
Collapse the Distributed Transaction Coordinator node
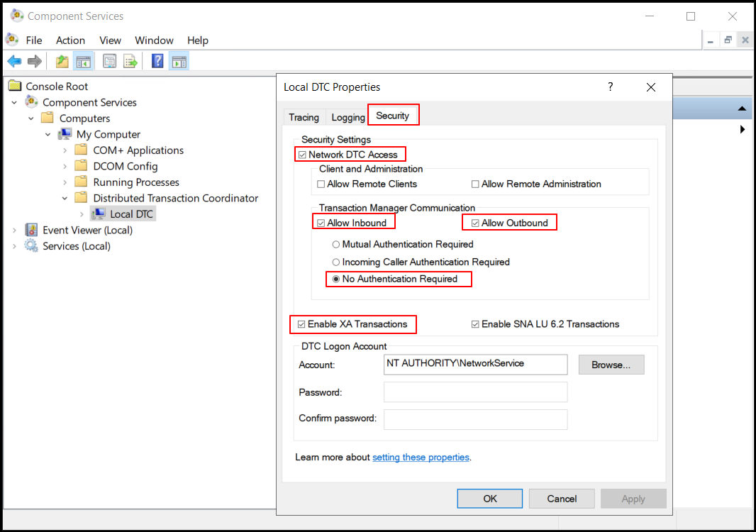pos(65,199)
